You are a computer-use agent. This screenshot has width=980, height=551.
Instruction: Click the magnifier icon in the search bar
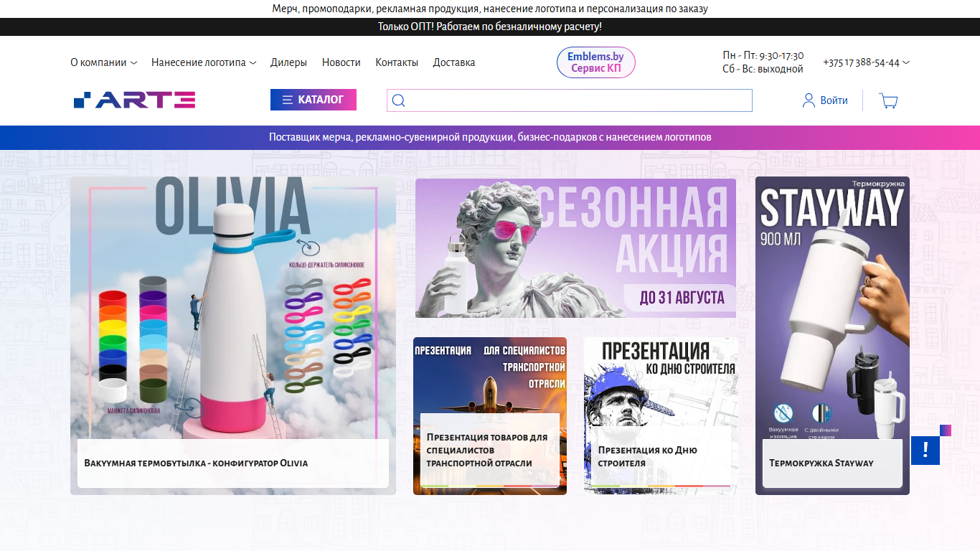[x=399, y=100]
